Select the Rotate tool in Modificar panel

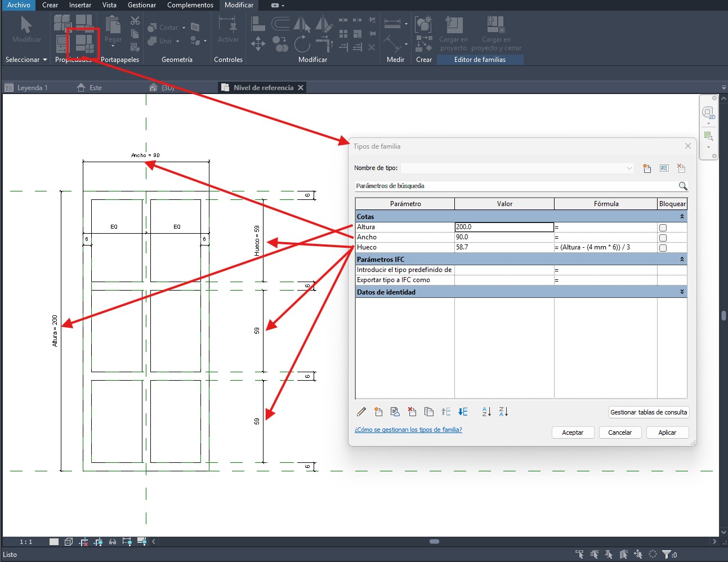click(302, 44)
